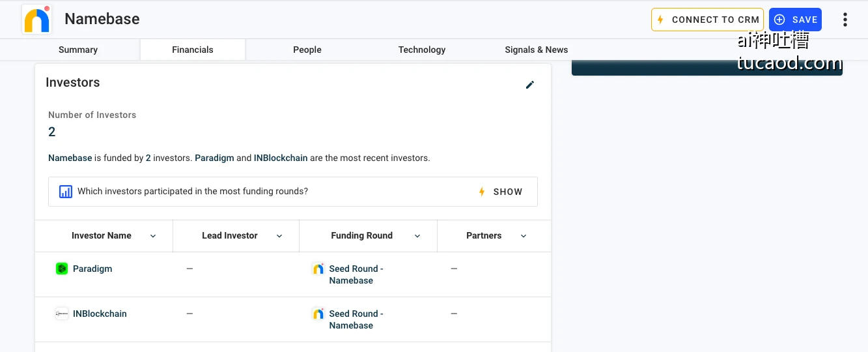The width and height of the screenshot is (868, 352).
Task: Open the People tab
Action: (307, 50)
